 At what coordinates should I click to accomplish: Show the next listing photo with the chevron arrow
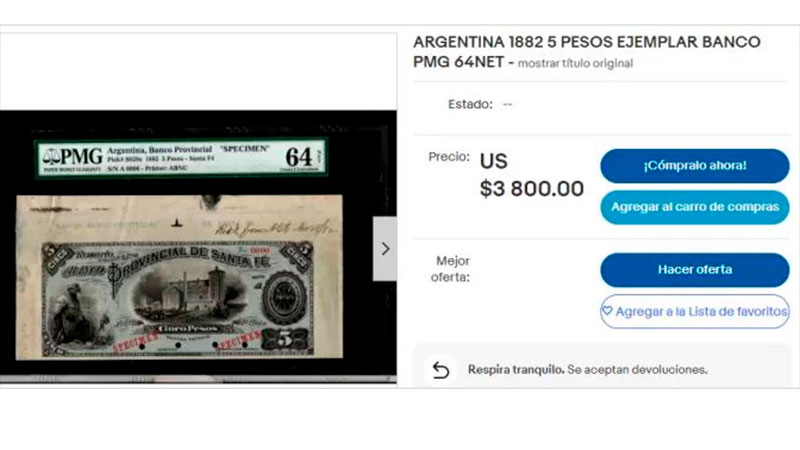(x=385, y=248)
